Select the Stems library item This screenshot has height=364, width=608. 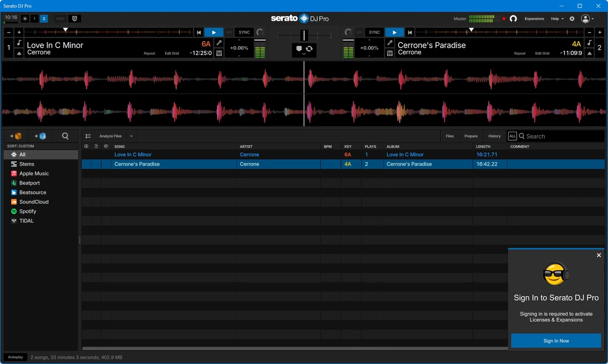tap(41, 164)
